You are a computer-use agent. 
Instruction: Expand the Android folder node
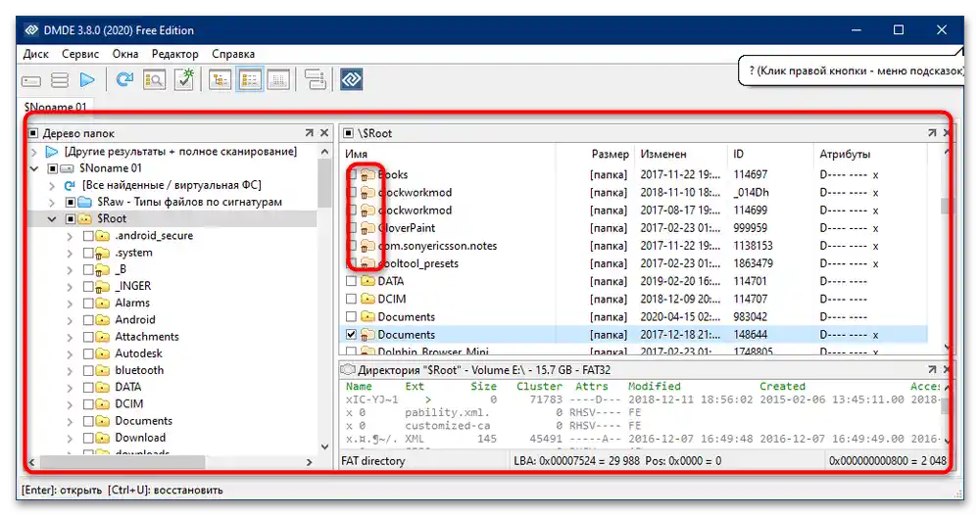(x=70, y=320)
